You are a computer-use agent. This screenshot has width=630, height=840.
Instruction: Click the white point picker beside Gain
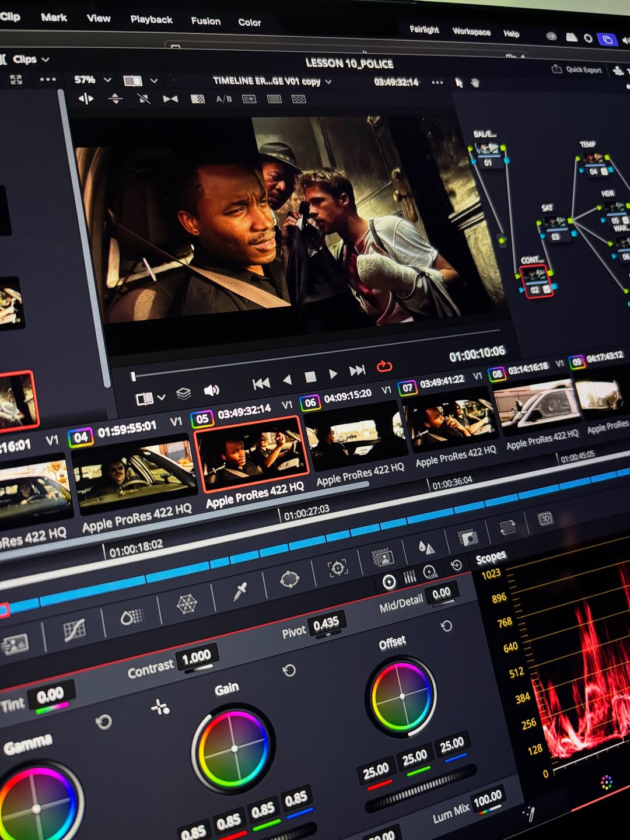click(160, 708)
